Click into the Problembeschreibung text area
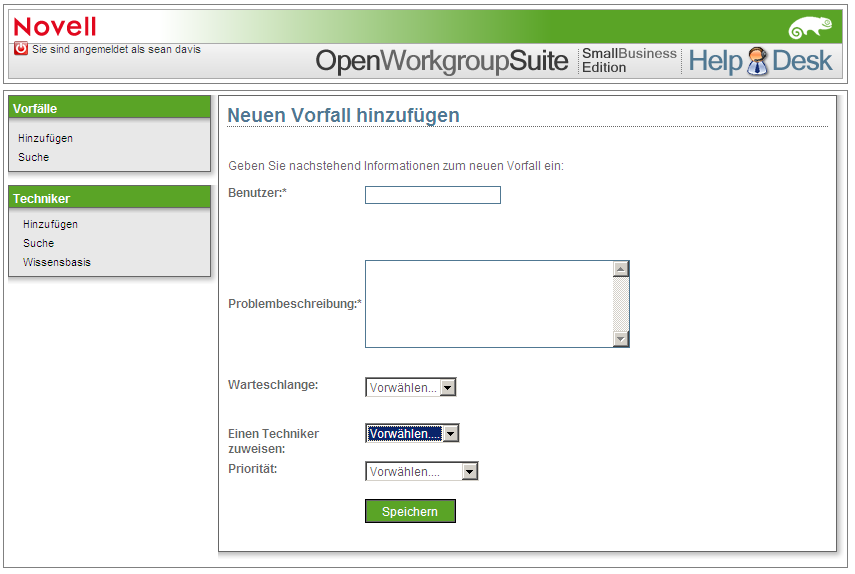 coord(489,304)
